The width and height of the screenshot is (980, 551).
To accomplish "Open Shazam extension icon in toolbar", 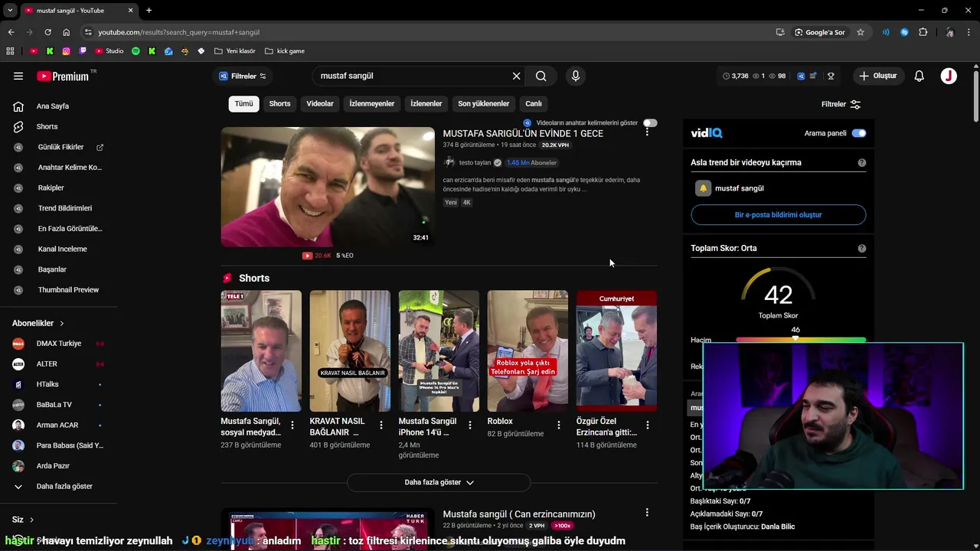I will click(x=904, y=32).
